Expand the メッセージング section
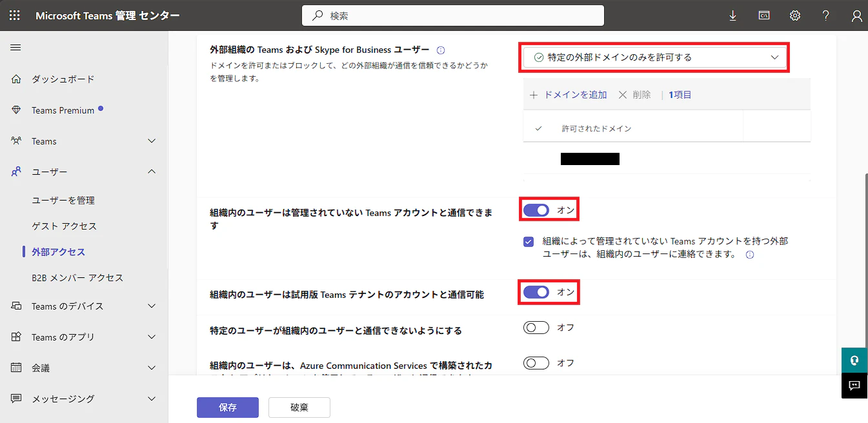This screenshot has height=423, width=868. coord(152,399)
